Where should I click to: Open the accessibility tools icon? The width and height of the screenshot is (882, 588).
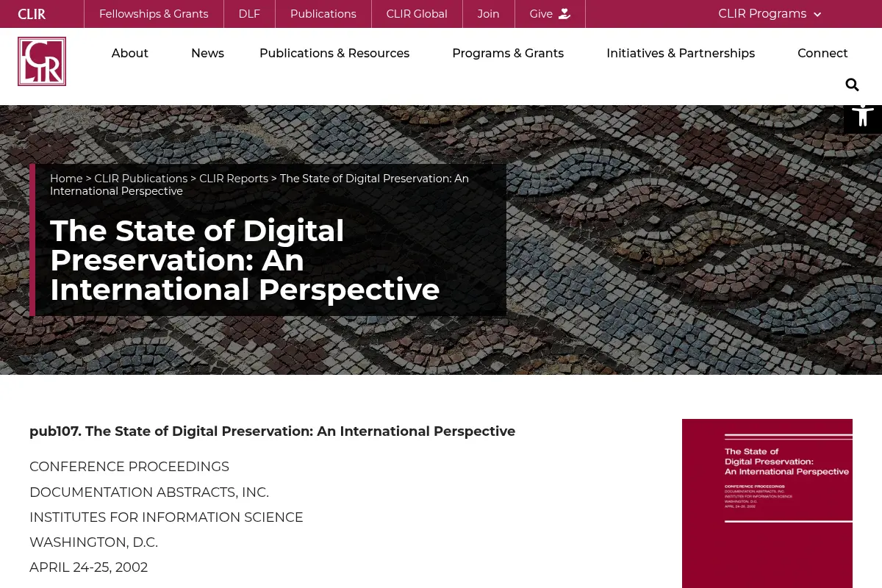coord(863,115)
